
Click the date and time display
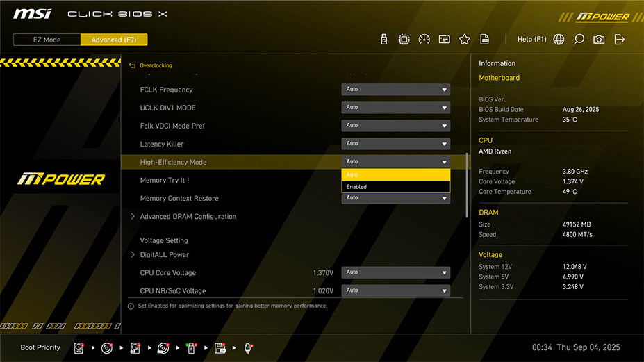point(576,347)
